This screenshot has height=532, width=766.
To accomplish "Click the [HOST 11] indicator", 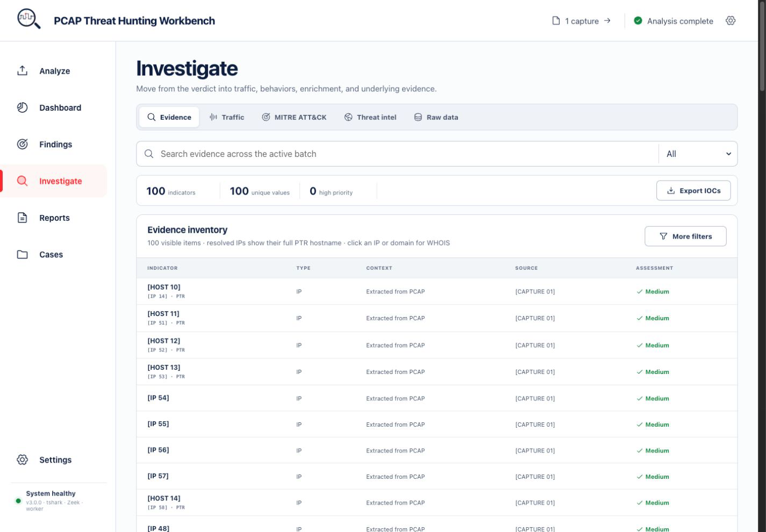I will (163, 313).
